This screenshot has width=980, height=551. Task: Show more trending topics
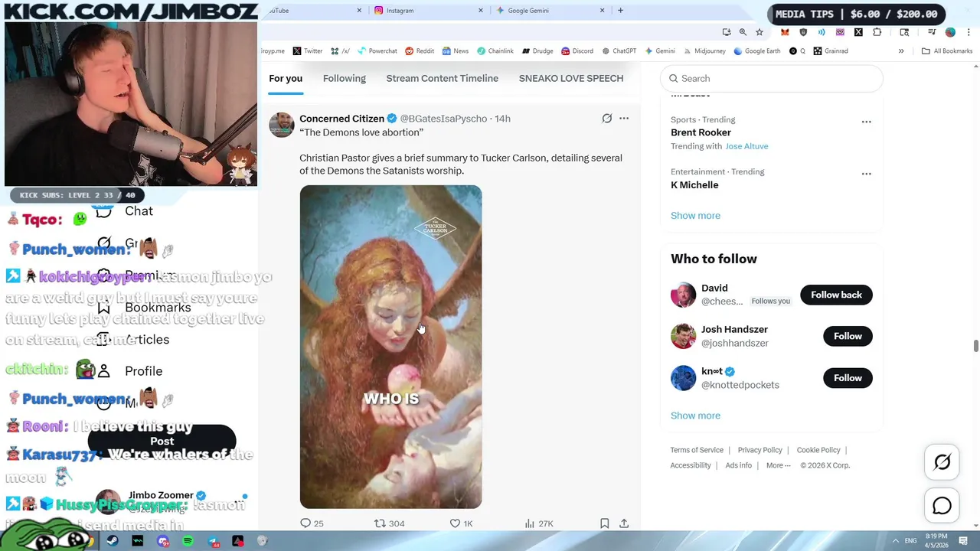(x=695, y=216)
